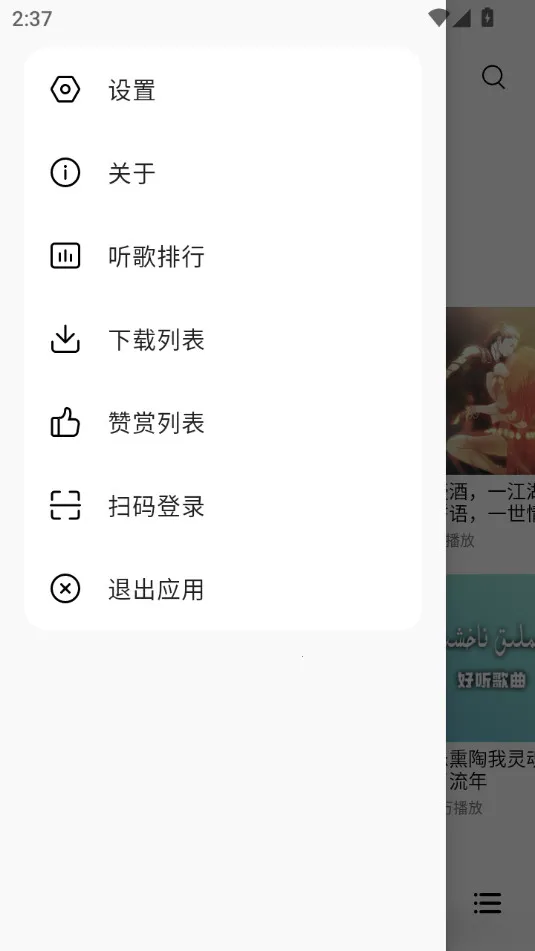The width and height of the screenshot is (535, 951).
Task: Tap the QR scan frame icon
Action: click(65, 505)
